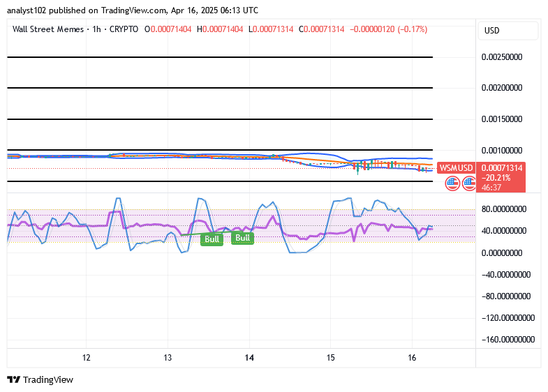Click date 14 on the time axis
The height and width of the screenshot is (392, 548).
[x=249, y=358]
